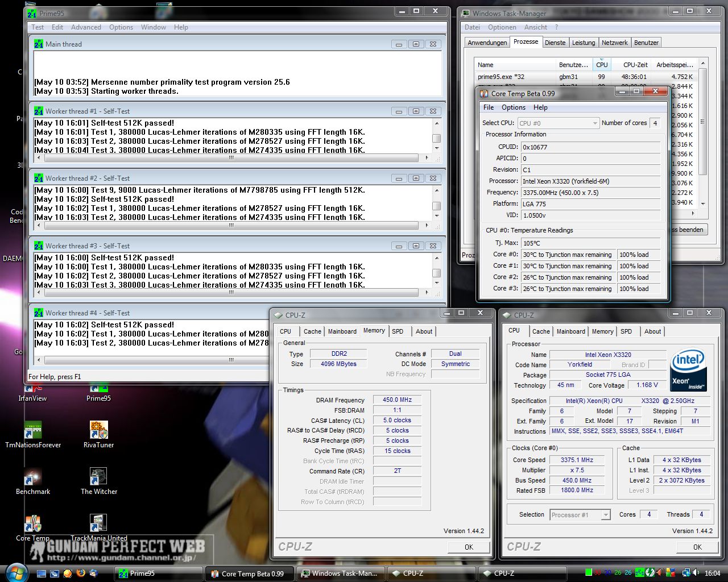728x582 pixels.
Task: Sort processes by the CPU column header
Action: [x=602, y=64]
